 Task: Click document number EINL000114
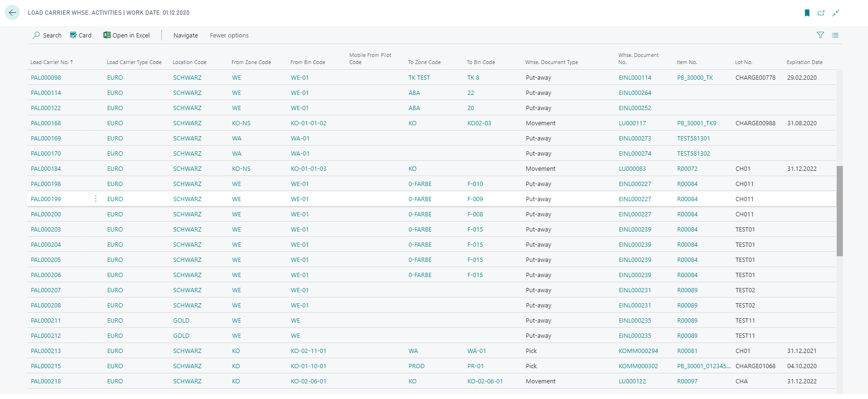[x=635, y=77]
